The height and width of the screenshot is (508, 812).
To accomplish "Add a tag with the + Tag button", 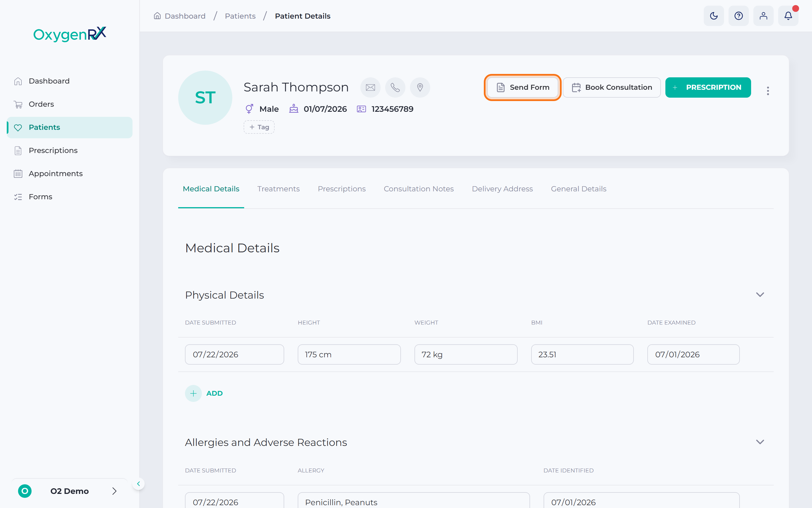I will pyautogui.click(x=259, y=127).
